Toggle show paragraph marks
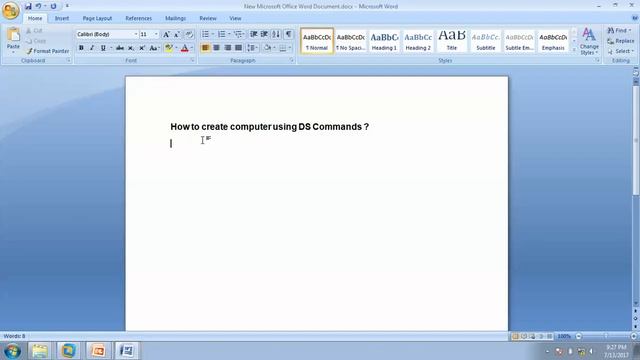 pyautogui.click(x=289, y=34)
